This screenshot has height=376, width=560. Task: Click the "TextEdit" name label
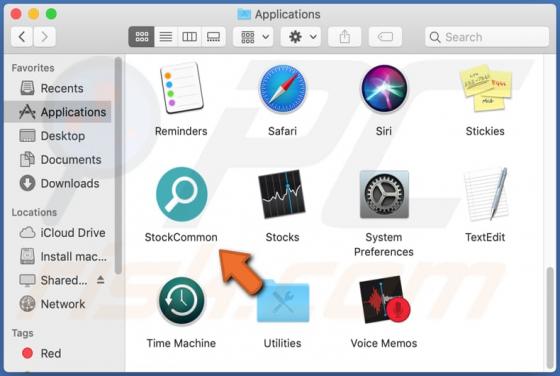(485, 237)
